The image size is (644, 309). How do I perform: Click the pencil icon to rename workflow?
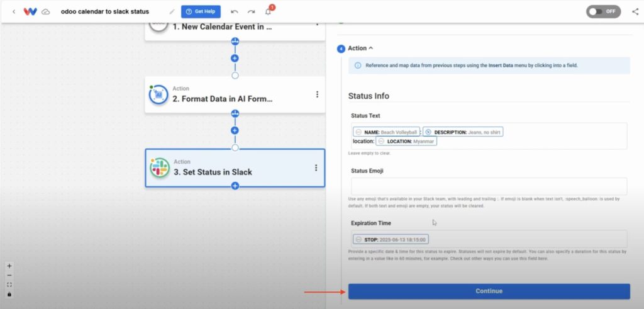[x=172, y=11]
